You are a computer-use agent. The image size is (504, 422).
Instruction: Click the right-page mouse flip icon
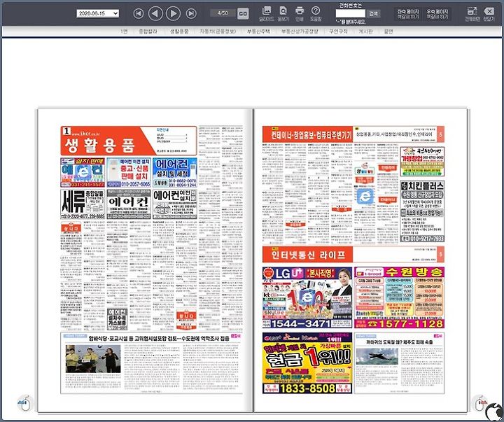479,403
